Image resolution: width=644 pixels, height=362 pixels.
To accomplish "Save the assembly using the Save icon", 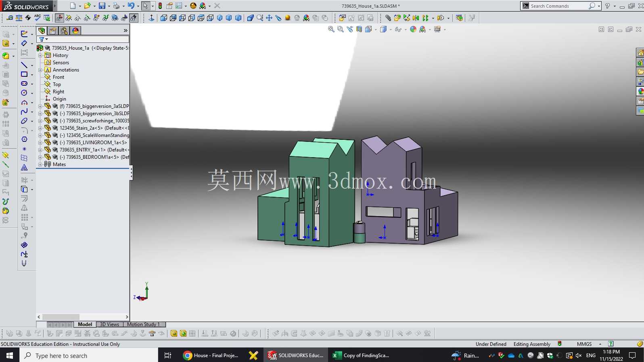I will click(x=102, y=6).
